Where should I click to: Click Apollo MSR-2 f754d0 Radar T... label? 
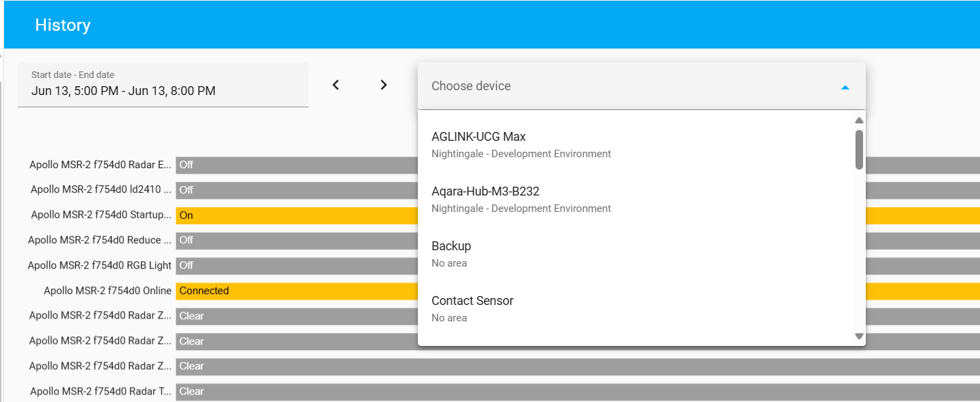[101, 391]
